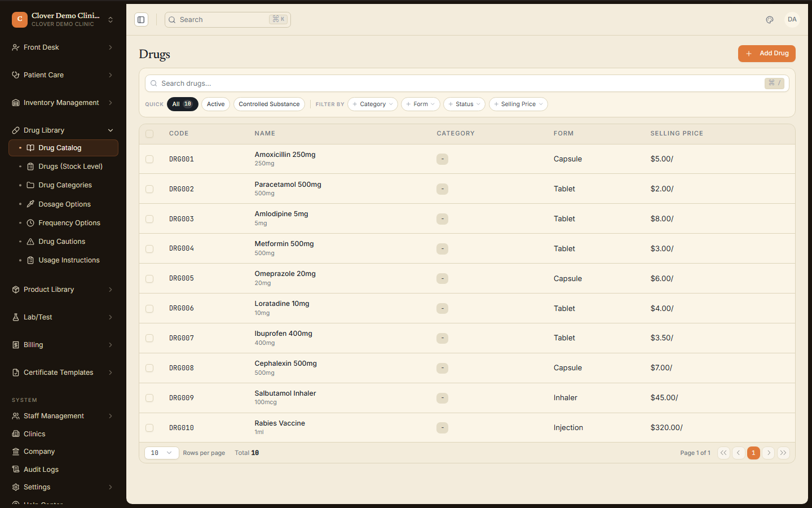This screenshot has width=812, height=508.
Task: Check the DRG002 Paracetamol row checkbox
Action: pos(149,189)
